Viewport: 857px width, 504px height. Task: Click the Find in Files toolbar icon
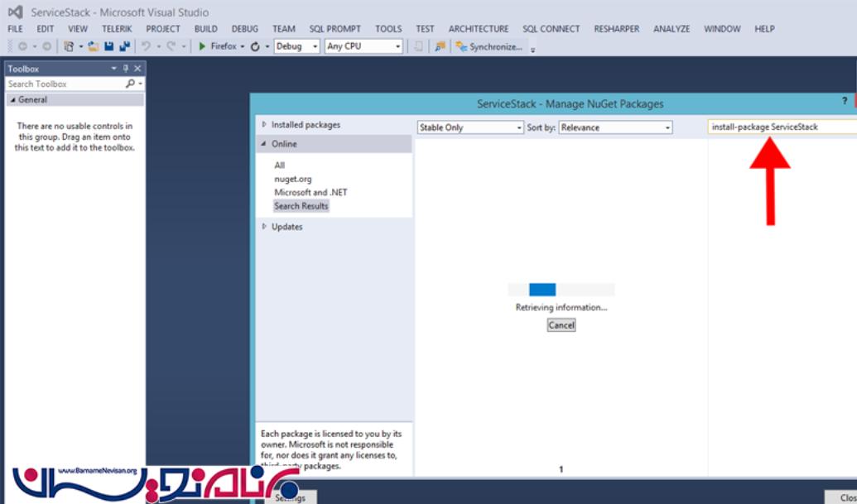[440, 46]
